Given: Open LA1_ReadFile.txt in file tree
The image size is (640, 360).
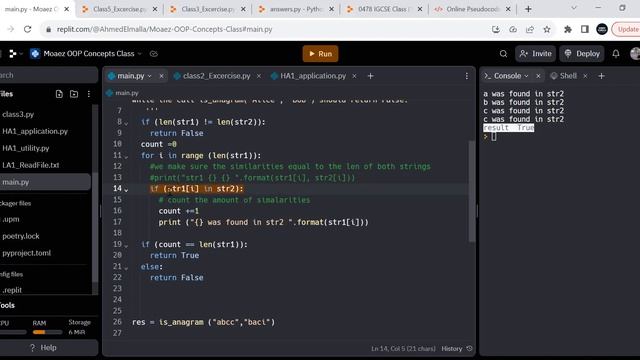Looking at the screenshot, I should pos(31,165).
